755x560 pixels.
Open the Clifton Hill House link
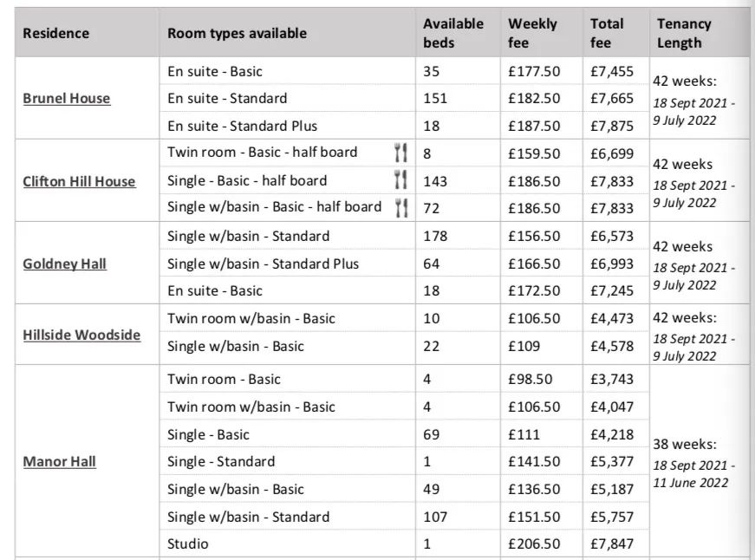pos(79,181)
